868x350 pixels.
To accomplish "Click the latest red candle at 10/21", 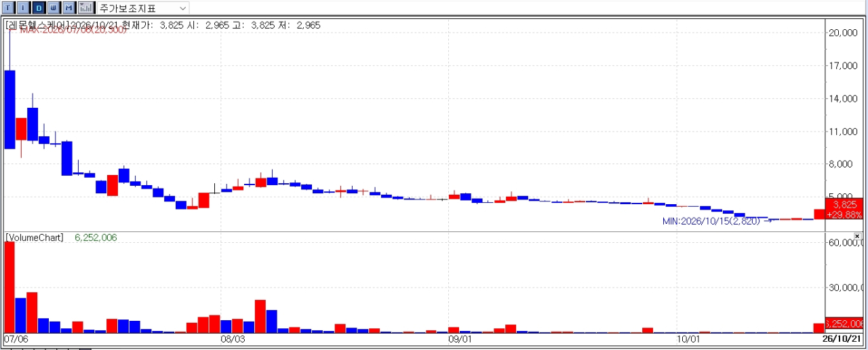I will click(819, 214).
